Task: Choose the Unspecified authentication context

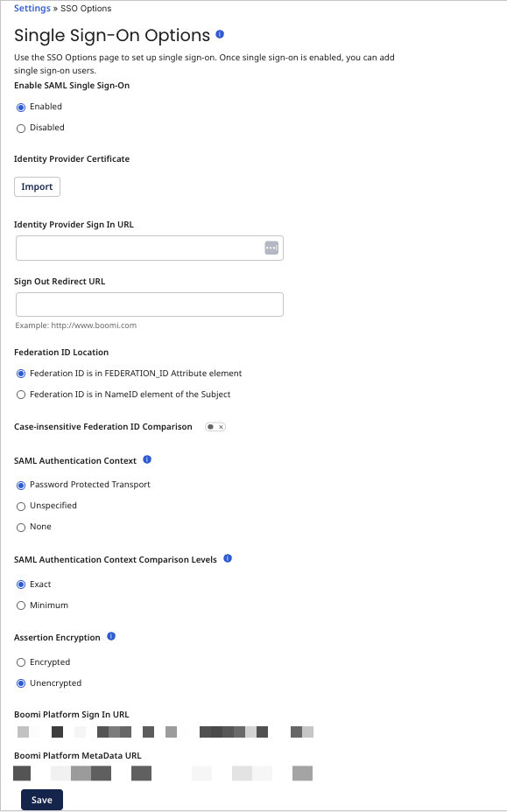Action: [20, 506]
